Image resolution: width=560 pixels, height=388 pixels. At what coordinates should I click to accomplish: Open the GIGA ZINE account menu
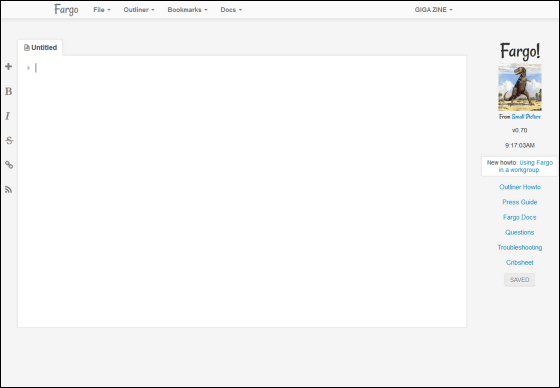pos(433,10)
